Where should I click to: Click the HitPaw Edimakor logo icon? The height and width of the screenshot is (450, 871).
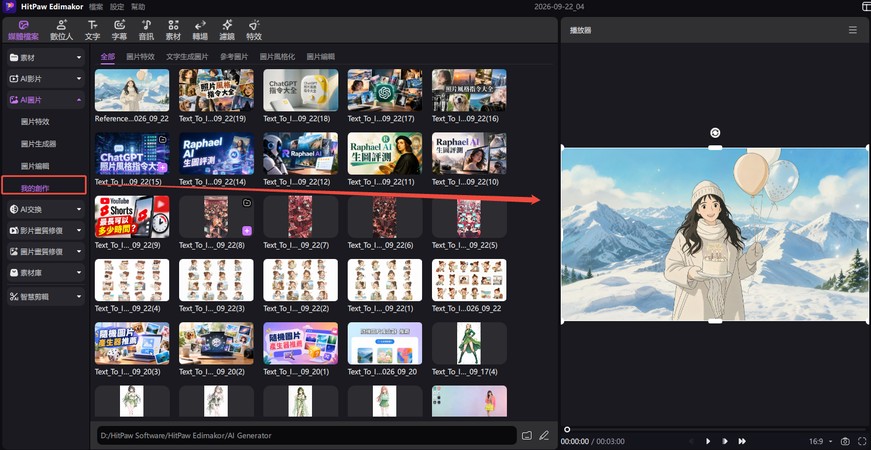pos(9,7)
